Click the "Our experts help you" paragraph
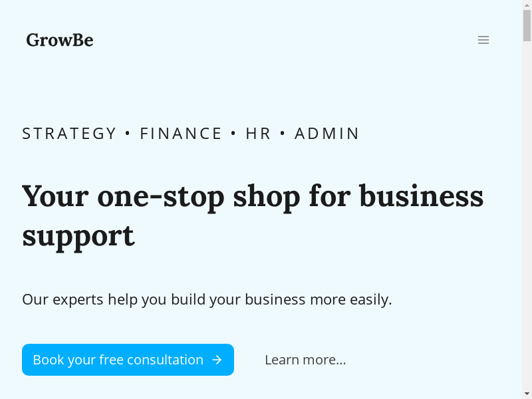This screenshot has height=399, width=532. pyautogui.click(x=207, y=299)
